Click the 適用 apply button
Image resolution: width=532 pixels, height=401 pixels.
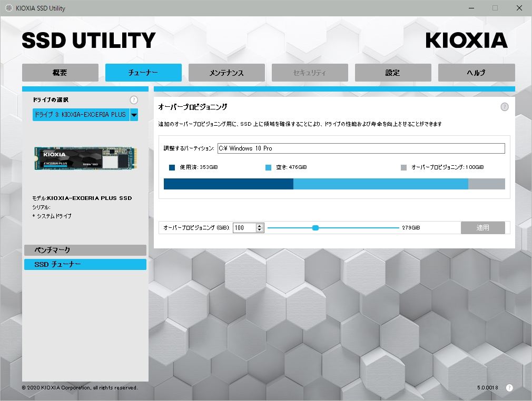click(x=483, y=228)
